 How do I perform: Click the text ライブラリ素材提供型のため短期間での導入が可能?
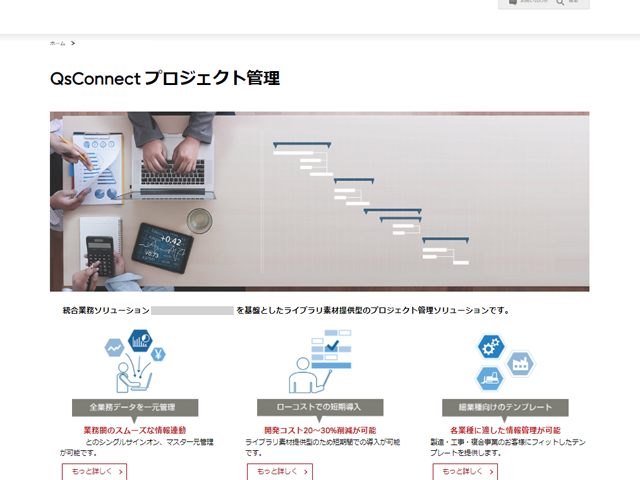tap(322, 447)
